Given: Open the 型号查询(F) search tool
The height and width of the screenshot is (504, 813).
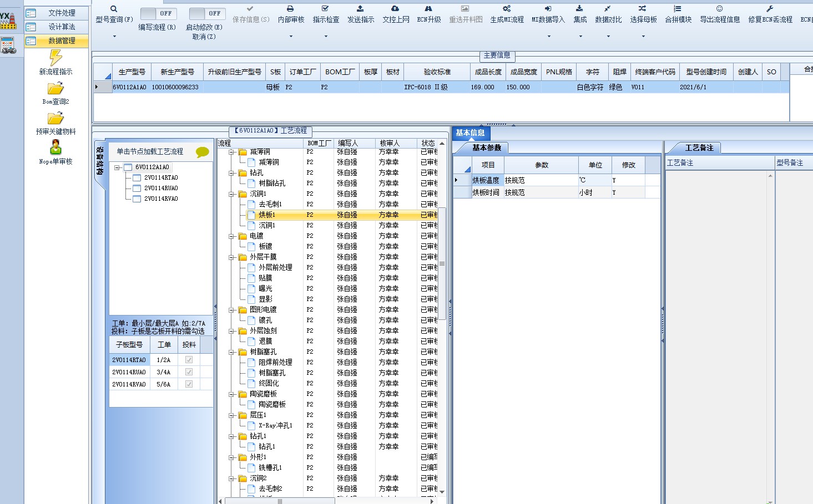Looking at the screenshot, I should pos(114,14).
